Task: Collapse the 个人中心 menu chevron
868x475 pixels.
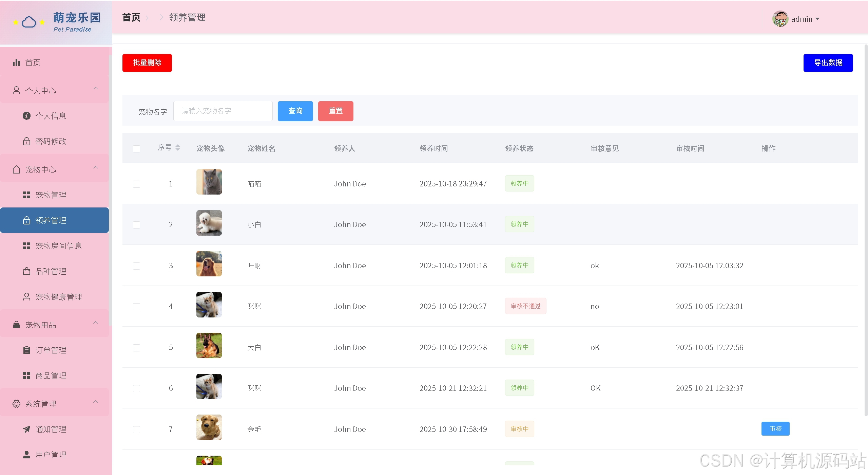Action: pyautogui.click(x=96, y=88)
